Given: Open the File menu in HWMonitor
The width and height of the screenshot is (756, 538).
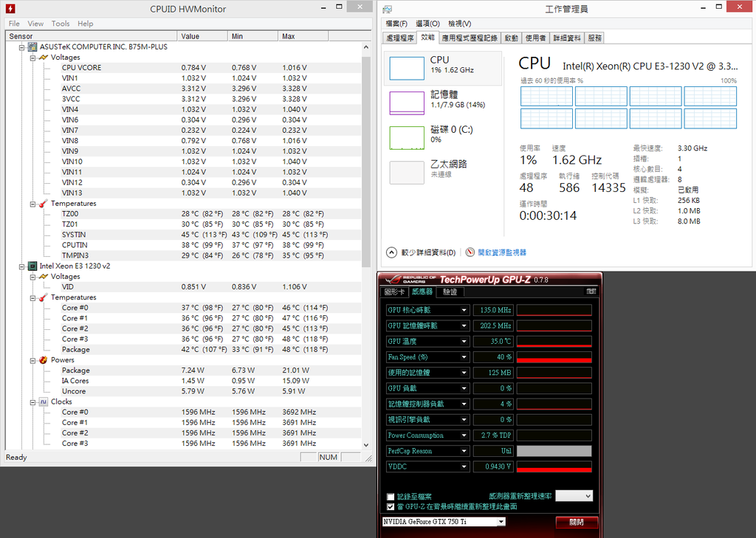Looking at the screenshot, I should click(x=14, y=24).
